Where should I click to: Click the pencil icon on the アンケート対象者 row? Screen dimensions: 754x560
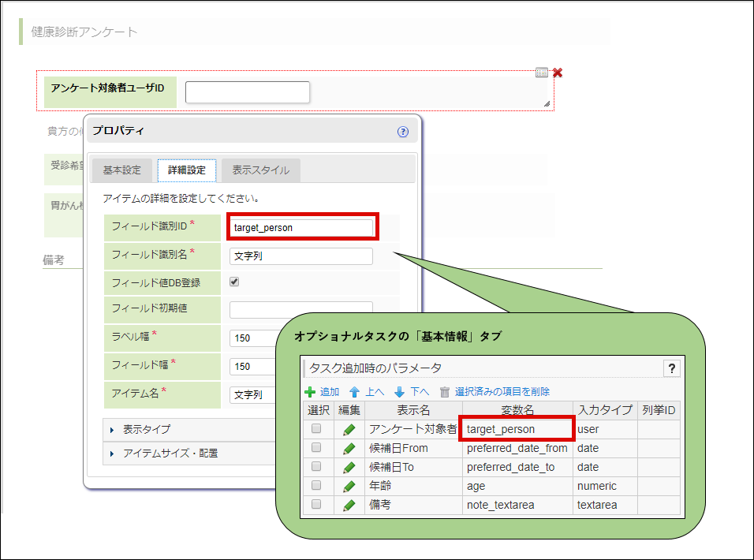coord(349,428)
